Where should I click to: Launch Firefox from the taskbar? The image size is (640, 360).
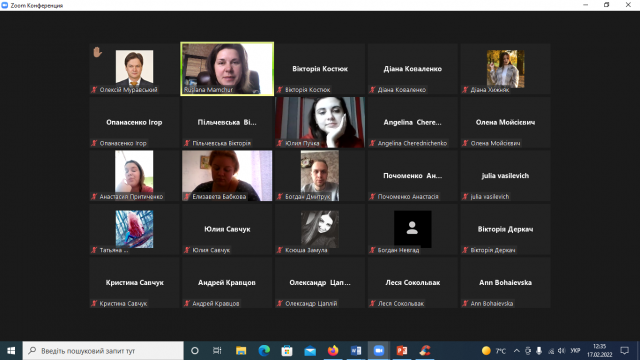pos(333,351)
